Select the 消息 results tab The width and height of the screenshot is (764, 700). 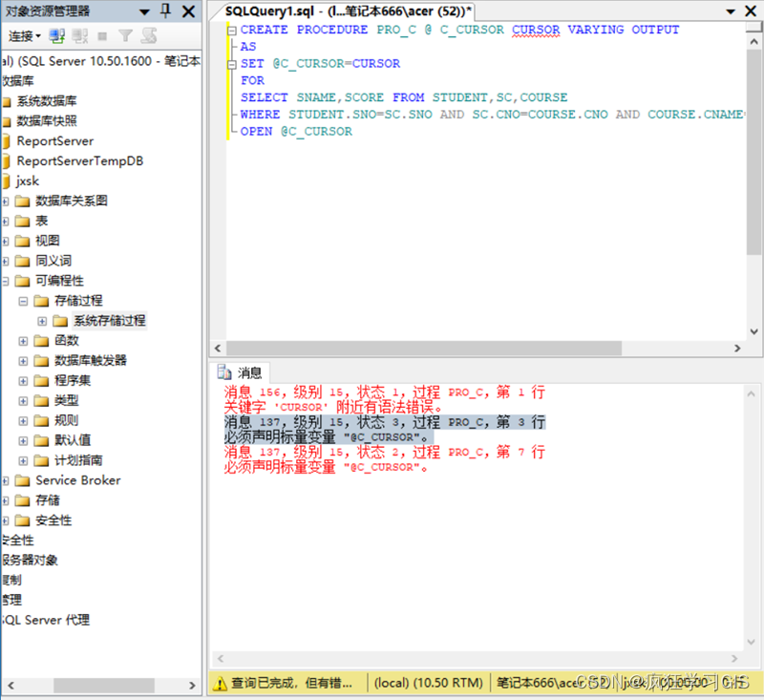pos(240,372)
